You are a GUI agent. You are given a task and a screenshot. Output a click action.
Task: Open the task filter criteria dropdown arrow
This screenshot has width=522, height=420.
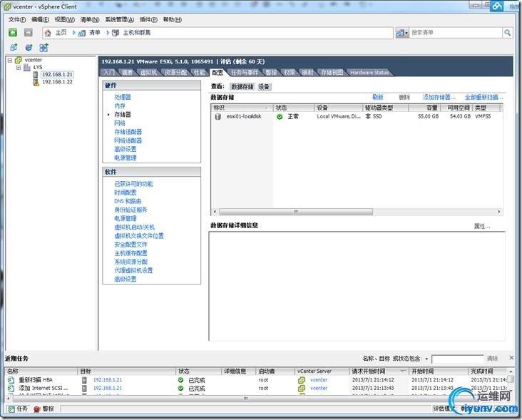426,359
